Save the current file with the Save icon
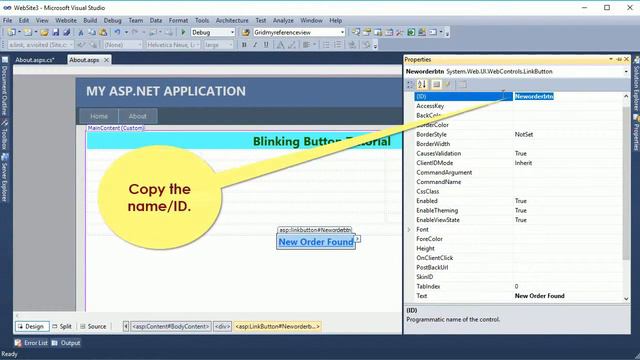 coord(56,32)
